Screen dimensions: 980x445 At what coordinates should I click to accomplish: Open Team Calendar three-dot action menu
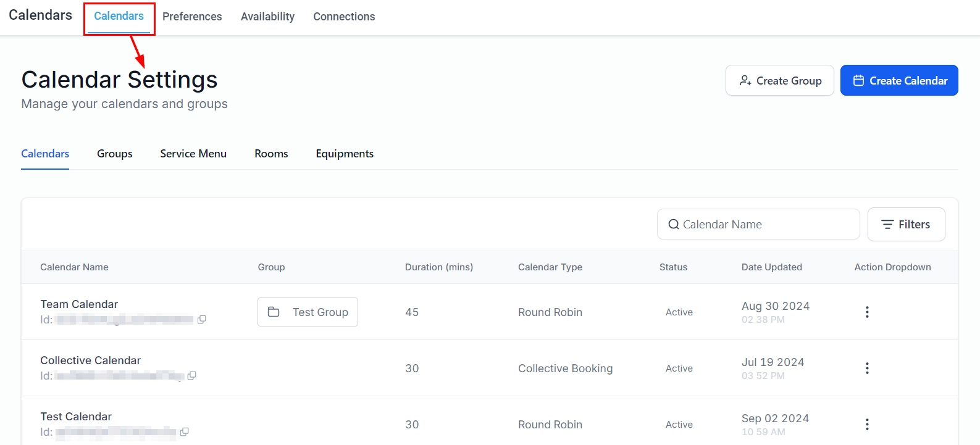point(867,312)
